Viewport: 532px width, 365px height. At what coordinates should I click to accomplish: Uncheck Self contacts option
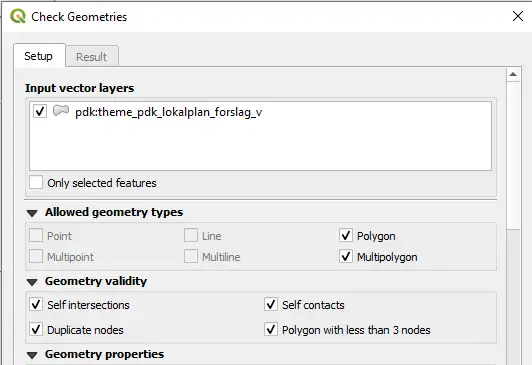[271, 304]
